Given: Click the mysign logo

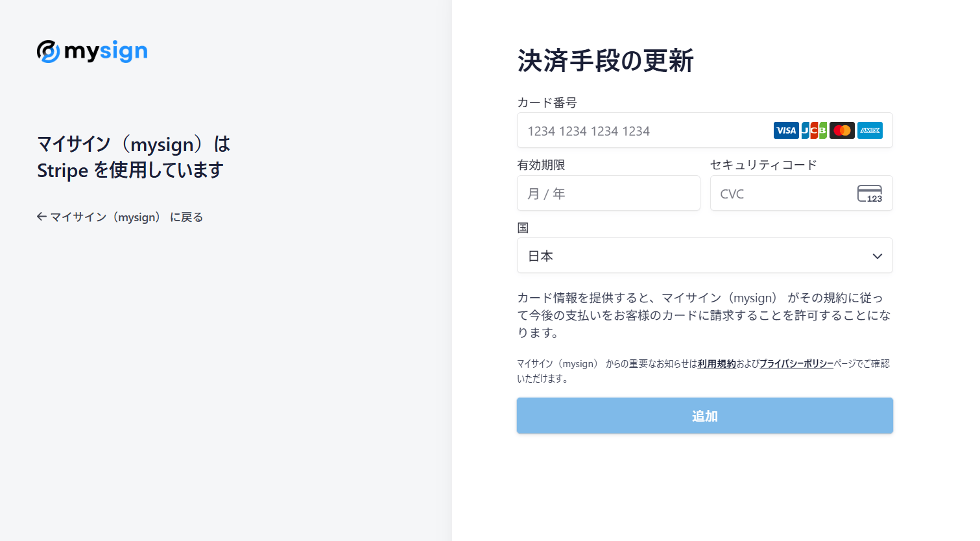Looking at the screenshot, I should [x=91, y=51].
